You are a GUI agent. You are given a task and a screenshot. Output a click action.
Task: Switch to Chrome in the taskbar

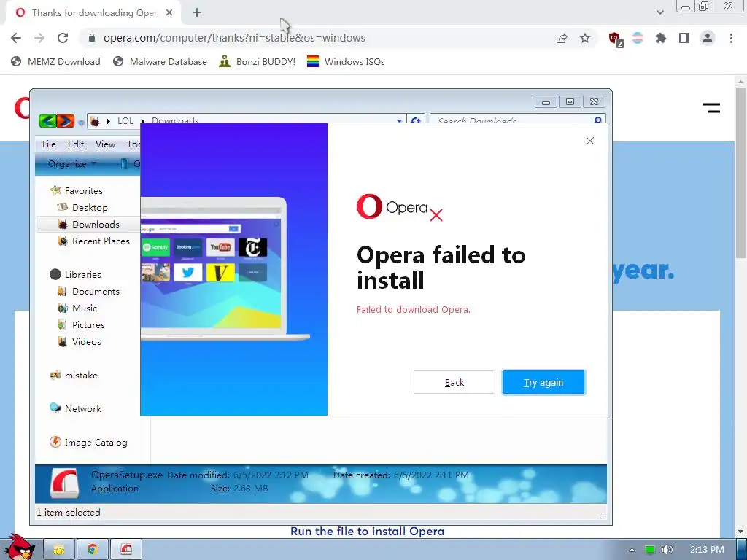click(x=93, y=550)
